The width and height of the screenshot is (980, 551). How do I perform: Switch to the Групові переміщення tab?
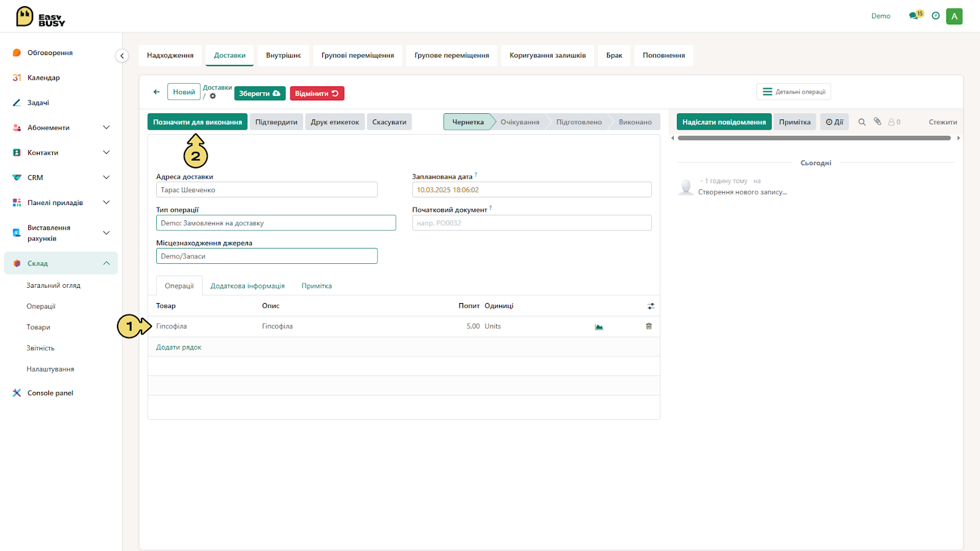pos(358,55)
